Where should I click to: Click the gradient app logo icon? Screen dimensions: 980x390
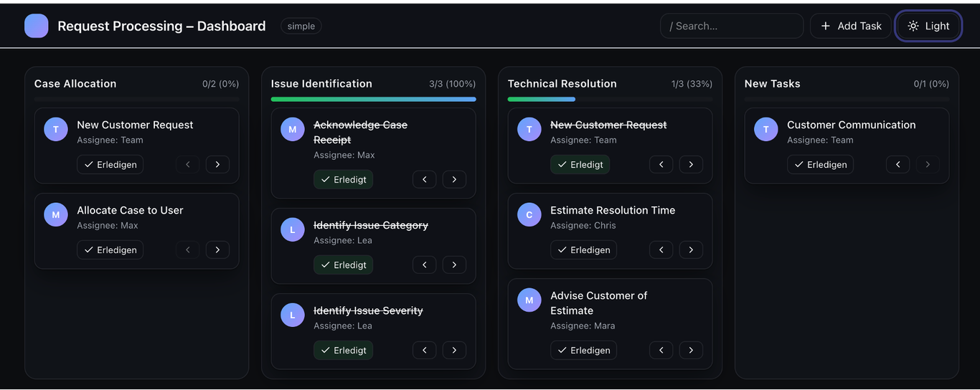pos(36,26)
